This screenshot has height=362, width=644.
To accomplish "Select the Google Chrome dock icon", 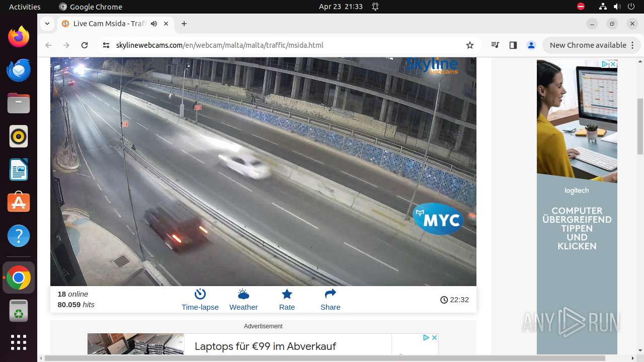I will pos(19,278).
